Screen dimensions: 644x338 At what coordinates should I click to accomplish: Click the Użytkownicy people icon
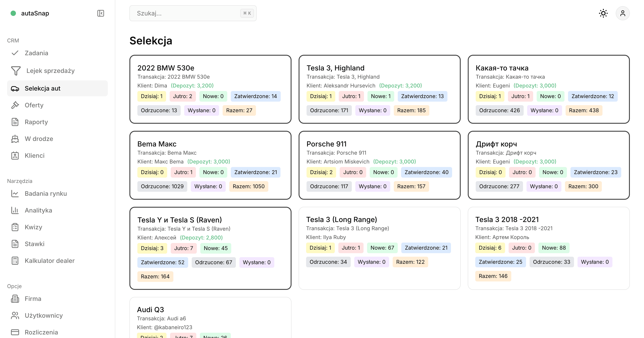(15, 315)
